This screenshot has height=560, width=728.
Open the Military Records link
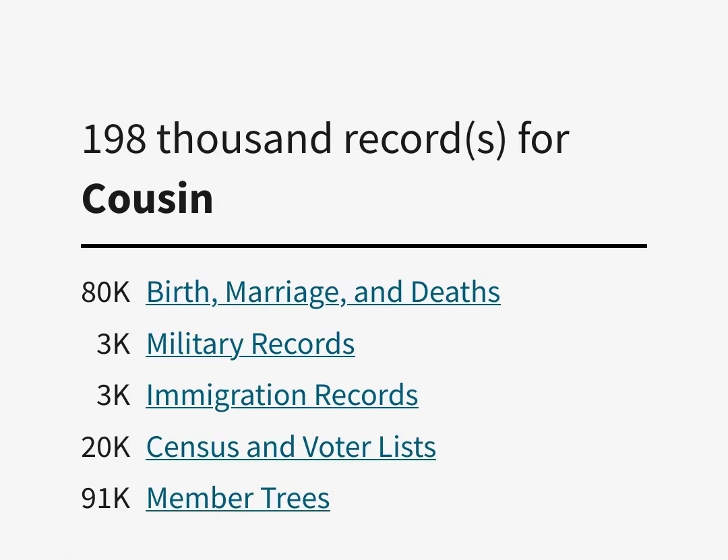pos(250,344)
